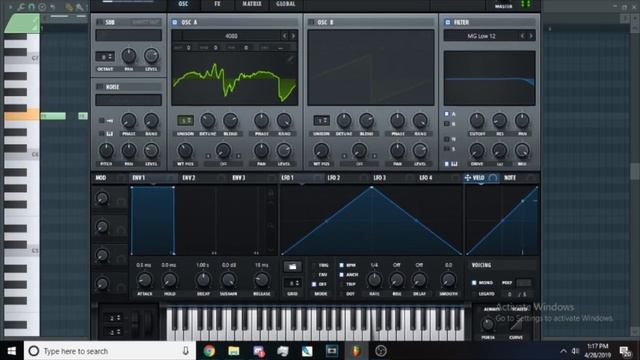Select the ENV 2 tab
Screen dimensions: 640x360
click(x=189, y=178)
